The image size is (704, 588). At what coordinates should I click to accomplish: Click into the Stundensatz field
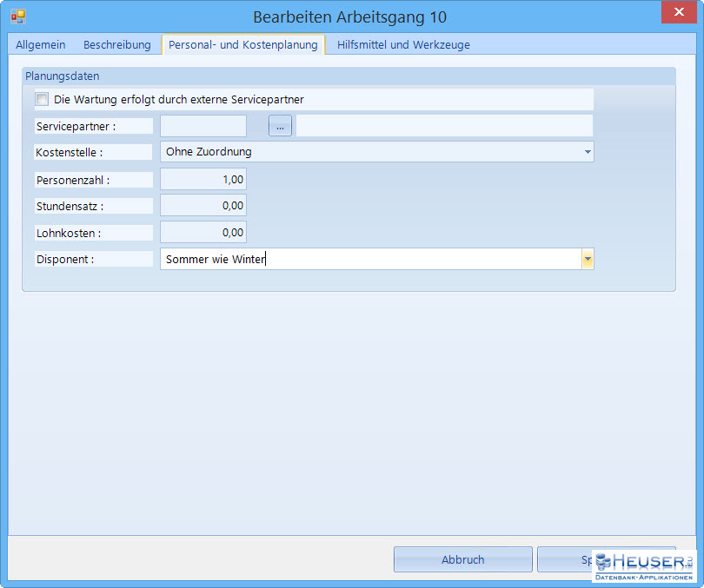[x=203, y=206]
